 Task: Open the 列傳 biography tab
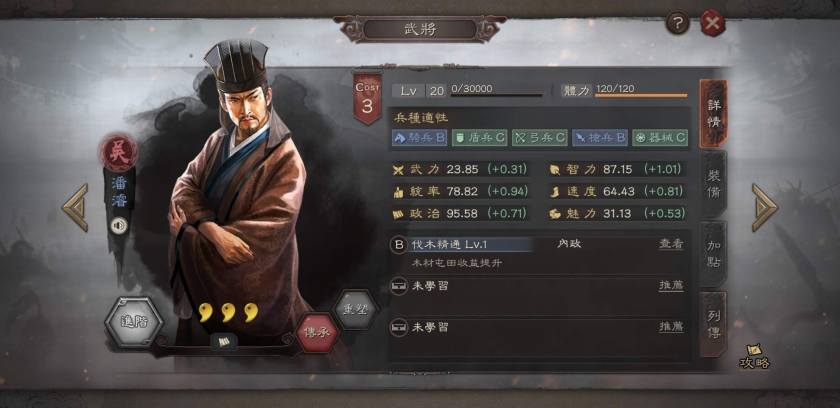tap(714, 324)
